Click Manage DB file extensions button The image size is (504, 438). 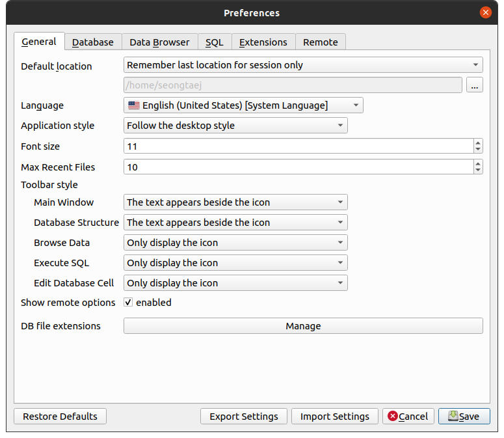(x=303, y=326)
